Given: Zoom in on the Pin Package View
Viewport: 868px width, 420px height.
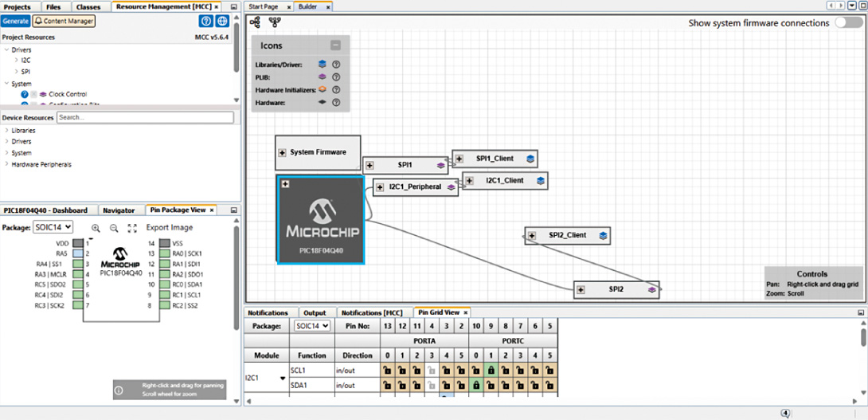Looking at the screenshot, I should (x=96, y=228).
